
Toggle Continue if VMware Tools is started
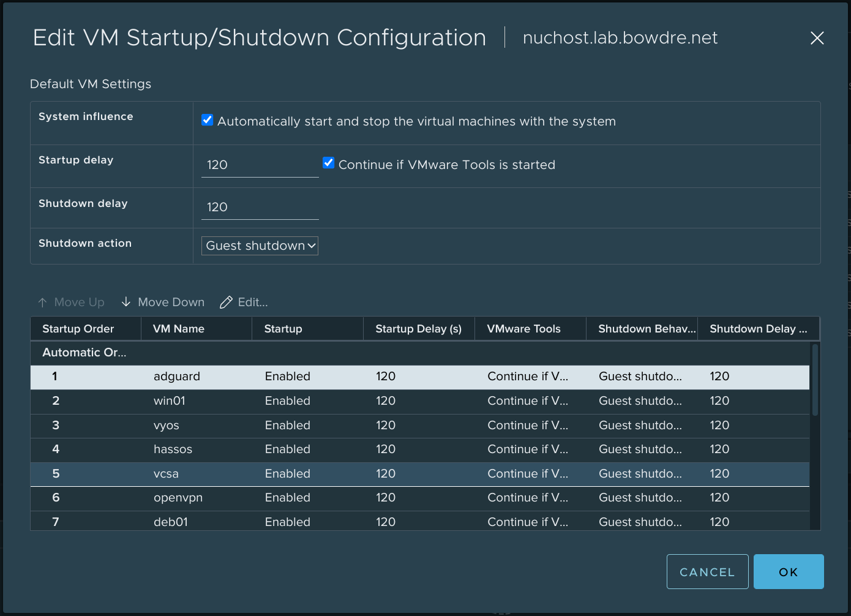click(329, 163)
